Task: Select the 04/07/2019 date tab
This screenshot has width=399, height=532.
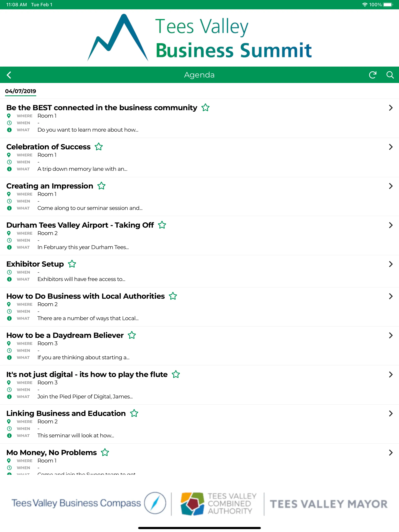Action: pos(20,91)
